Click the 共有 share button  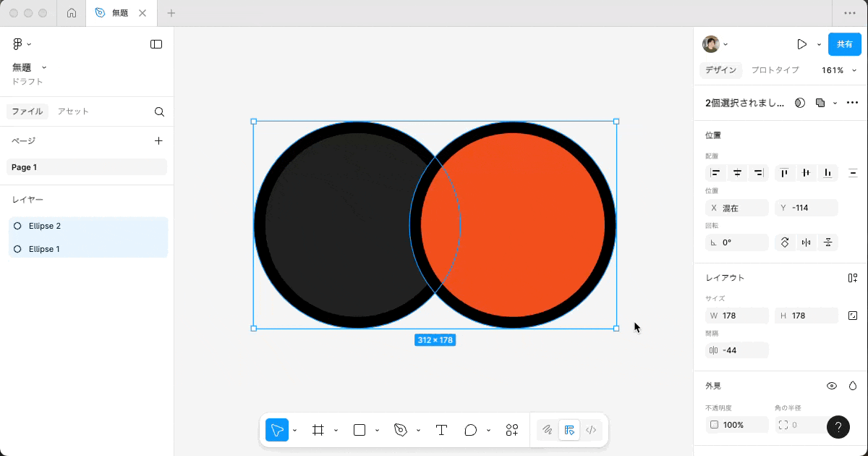click(845, 43)
